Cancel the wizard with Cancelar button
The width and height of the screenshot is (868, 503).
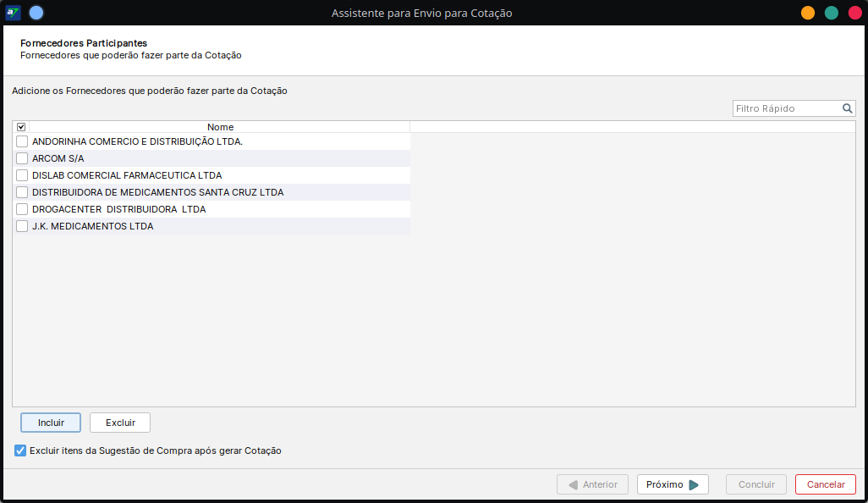[x=825, y=484]
